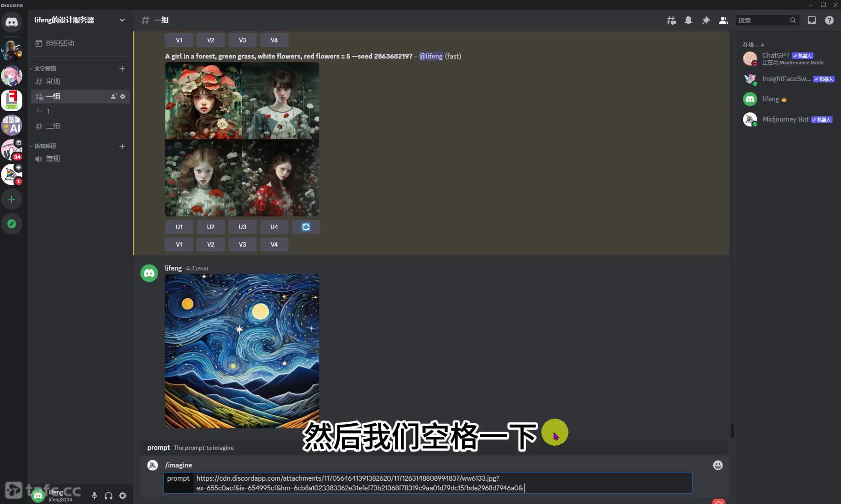Viewport: 841px width, 504px height.
Task: Select InsightFaceSwap bot member
Action: click(x=789, y=79)
